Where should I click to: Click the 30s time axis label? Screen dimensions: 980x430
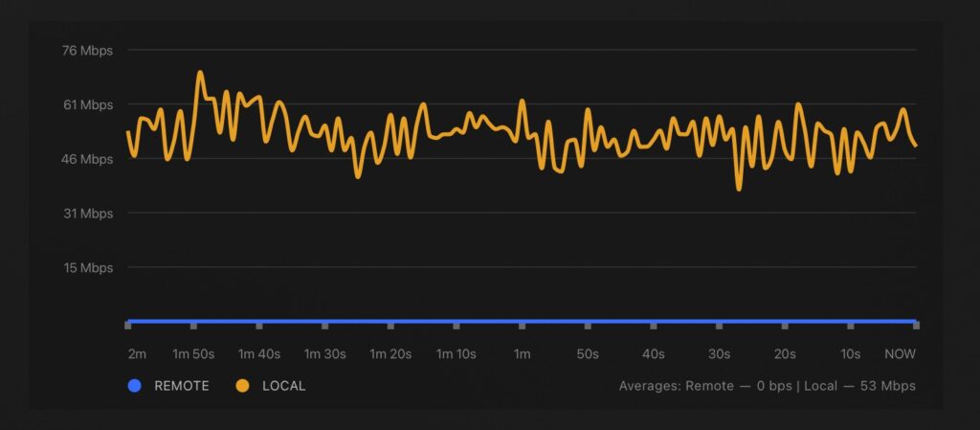[x=719, y=353]
